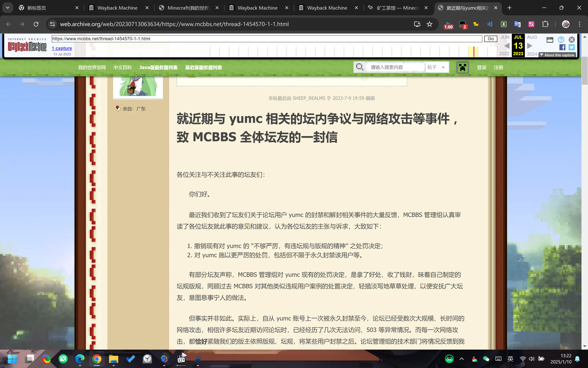The width and height of the screenshot is (588, 368).
Task: Click the MCBBS search magnifier icon
Action: coord(360,67)
